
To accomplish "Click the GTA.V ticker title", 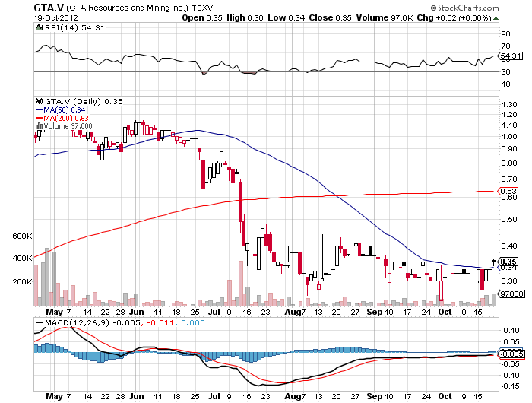I will [49, 8].
